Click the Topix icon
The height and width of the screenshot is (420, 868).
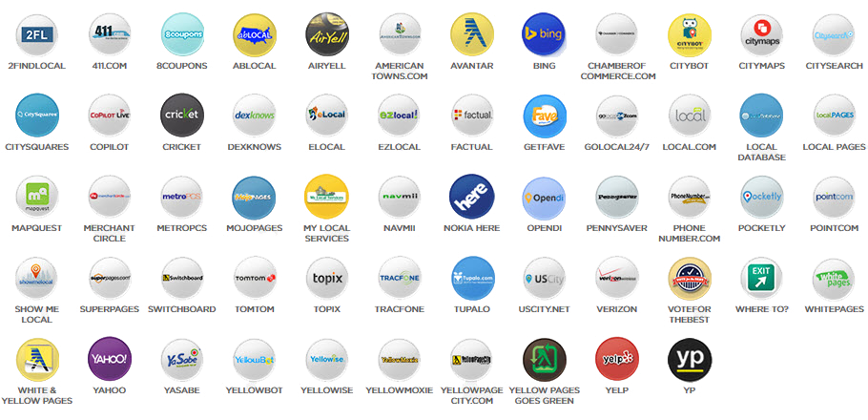point(327,278)
